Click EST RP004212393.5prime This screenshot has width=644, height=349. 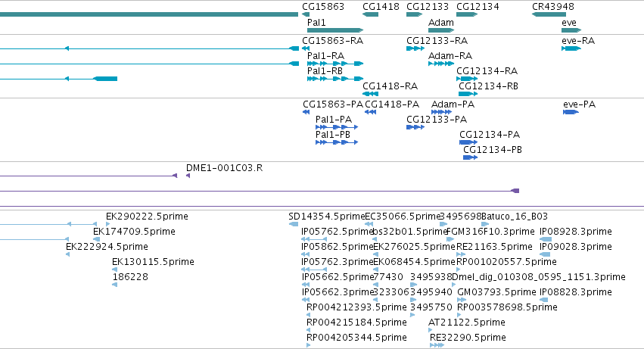(x=356, y=308)
